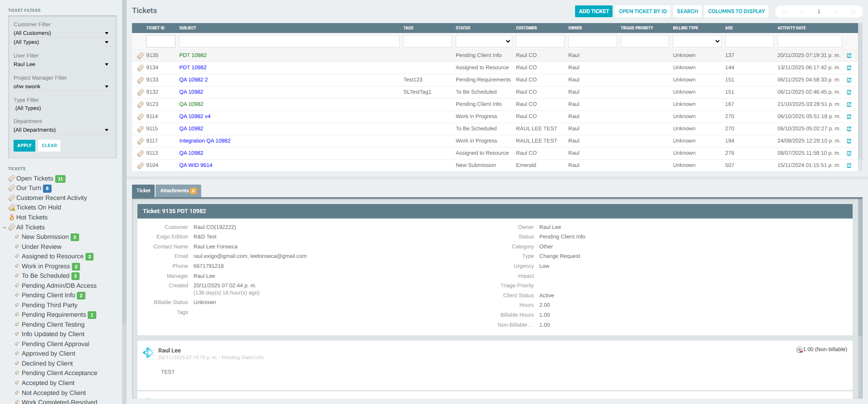Image resolution: width=868 pixels, height=404 pixels.
Task: Open ticket 9123 external link icon
Action: click(849, 105)
